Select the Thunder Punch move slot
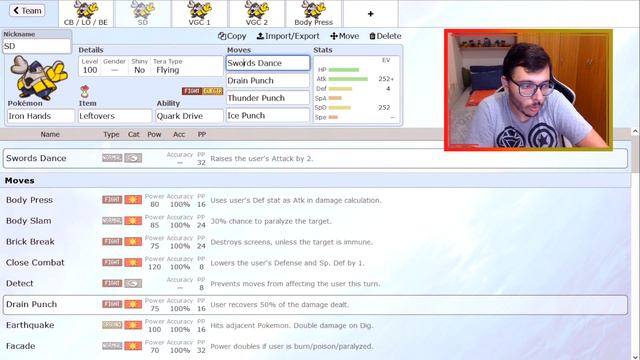The width and height of the screenshot is (640, 360). [268, 98]
